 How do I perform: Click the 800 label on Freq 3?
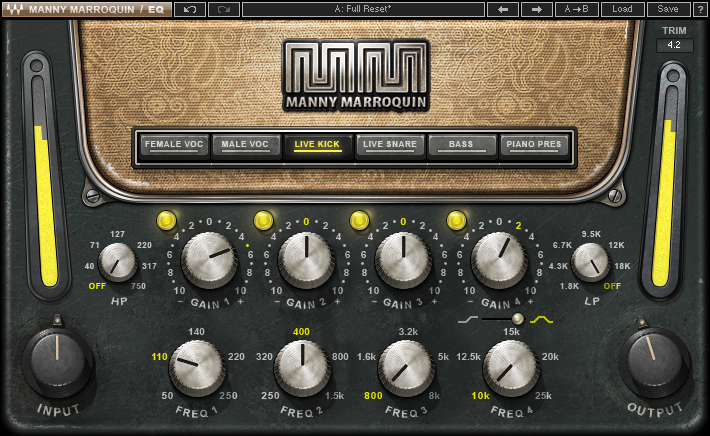374,396
